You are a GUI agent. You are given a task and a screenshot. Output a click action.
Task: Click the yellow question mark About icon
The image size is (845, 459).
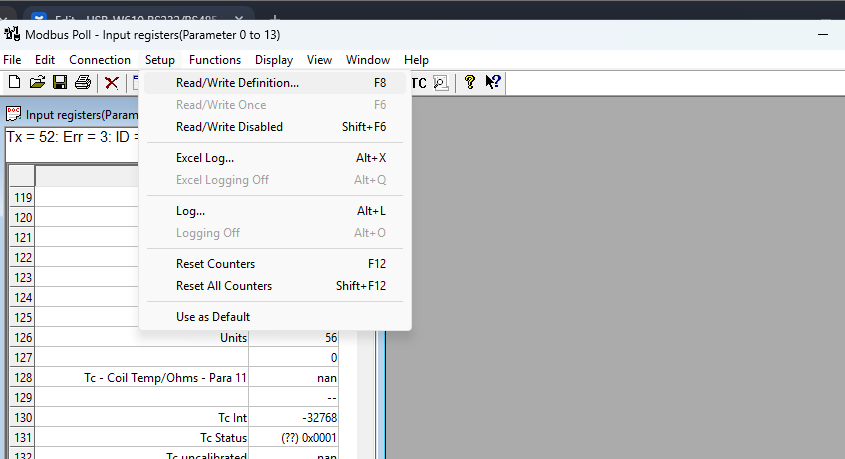pos(469,82)
